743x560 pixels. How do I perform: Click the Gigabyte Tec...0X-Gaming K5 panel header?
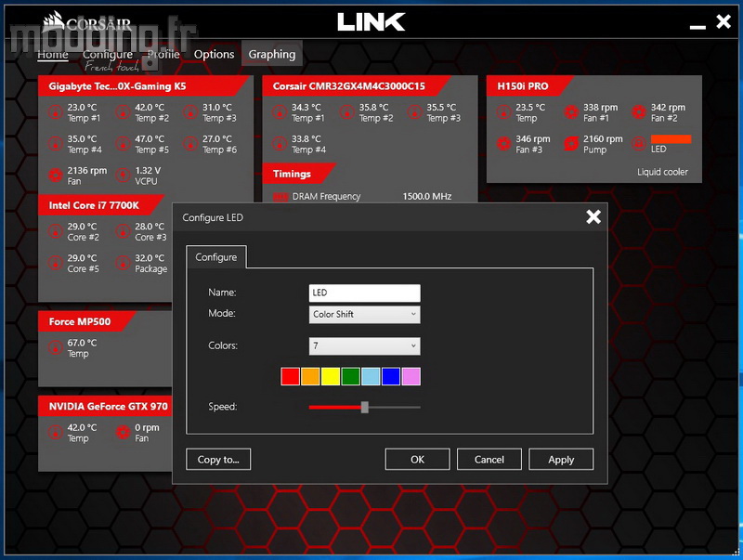pyautogui.click(x=144, y=86)
